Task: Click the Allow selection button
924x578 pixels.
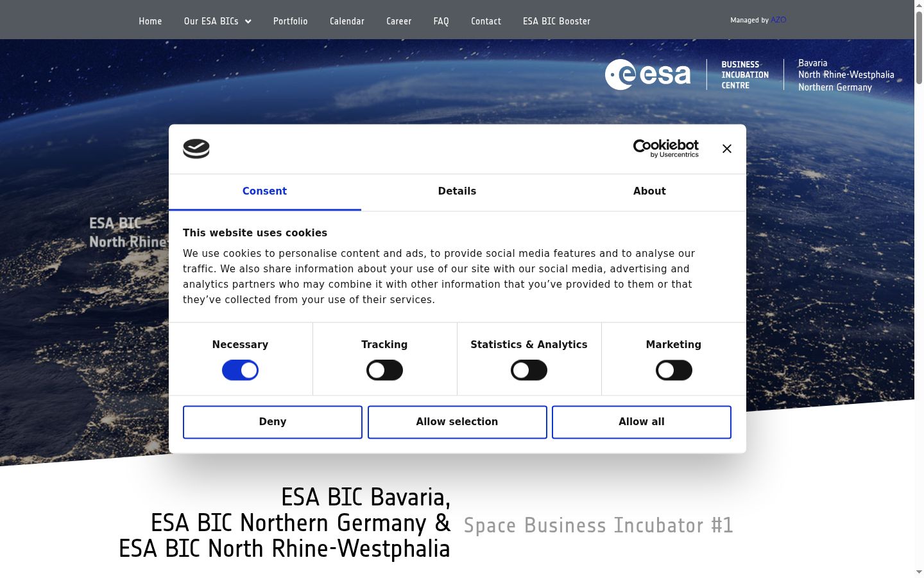Action: click(x=457, y=422)
